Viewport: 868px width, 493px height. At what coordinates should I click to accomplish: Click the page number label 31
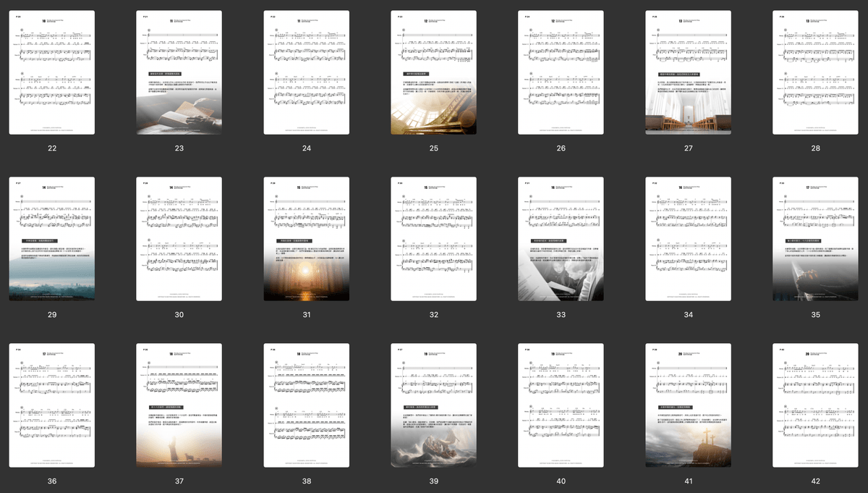point(307,315)
